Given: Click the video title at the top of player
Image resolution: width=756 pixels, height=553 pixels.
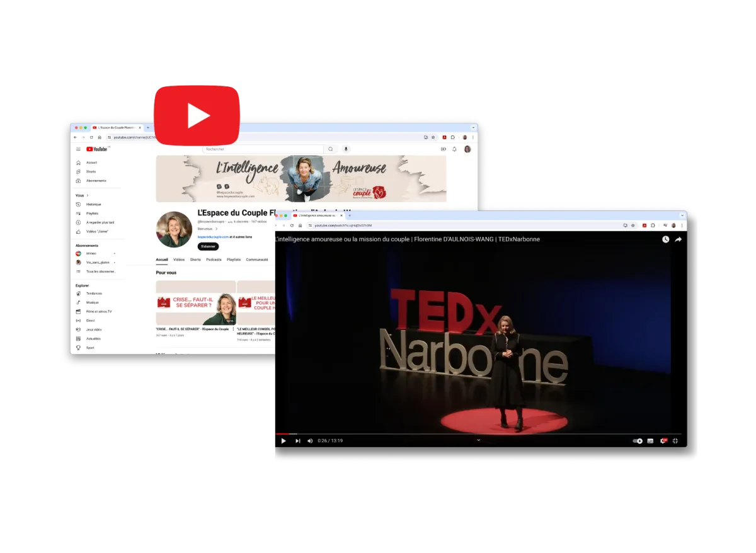Looking at the screenshot, I should 408,239.
